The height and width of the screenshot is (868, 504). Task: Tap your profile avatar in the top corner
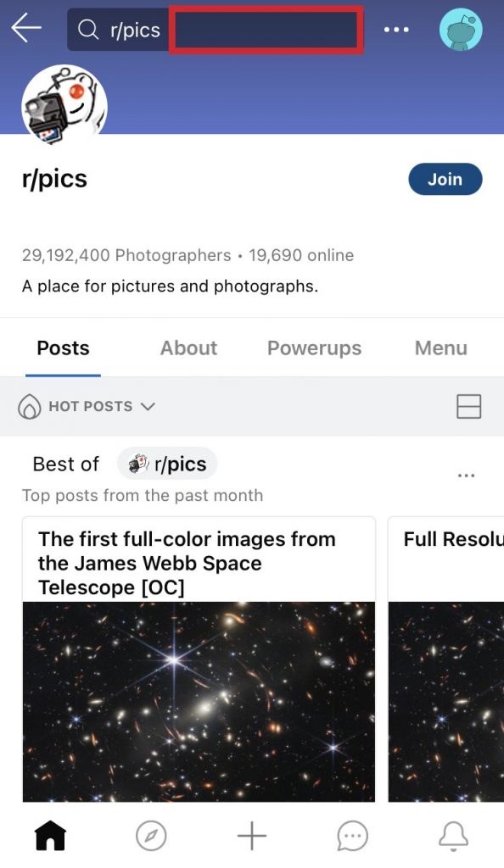pyautogui.click(x=461, y=30)
